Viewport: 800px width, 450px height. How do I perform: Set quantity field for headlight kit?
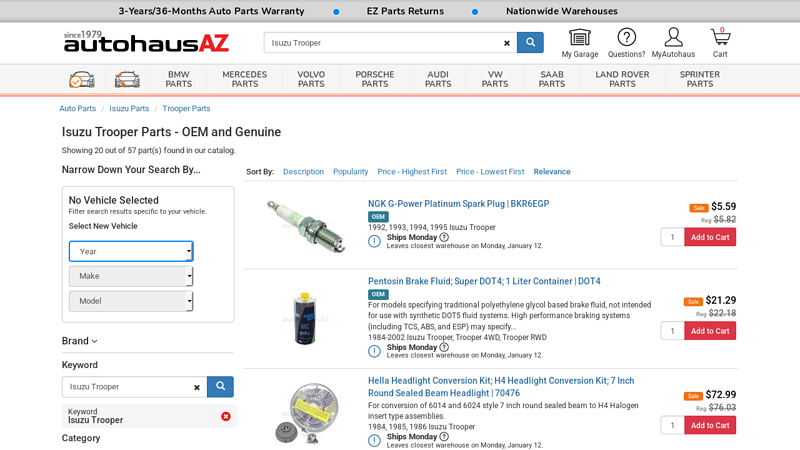click(672, 426)
